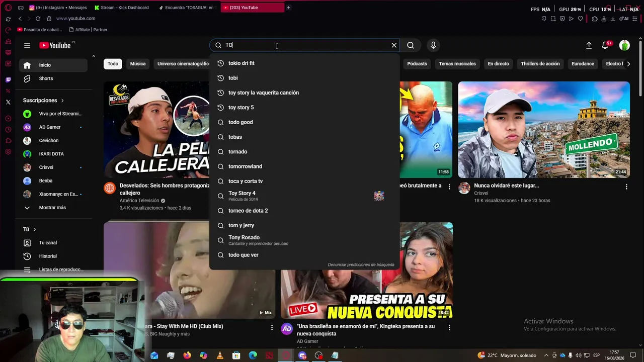This screenshot has height=362, width=644.
Task: Open the Benba subscription channel
Action: (53, 180)
